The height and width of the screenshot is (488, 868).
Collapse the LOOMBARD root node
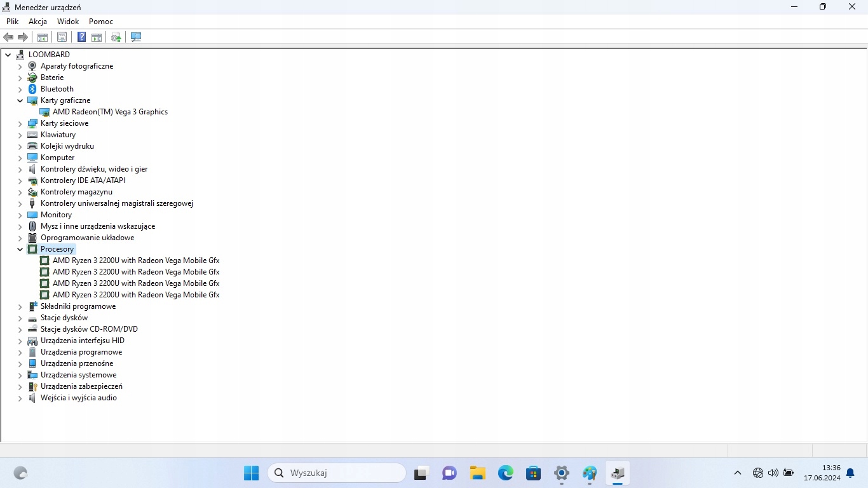8,55
